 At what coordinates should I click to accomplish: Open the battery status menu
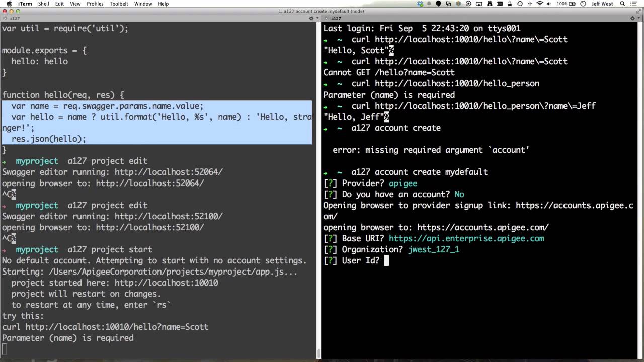tap(567, 4)
